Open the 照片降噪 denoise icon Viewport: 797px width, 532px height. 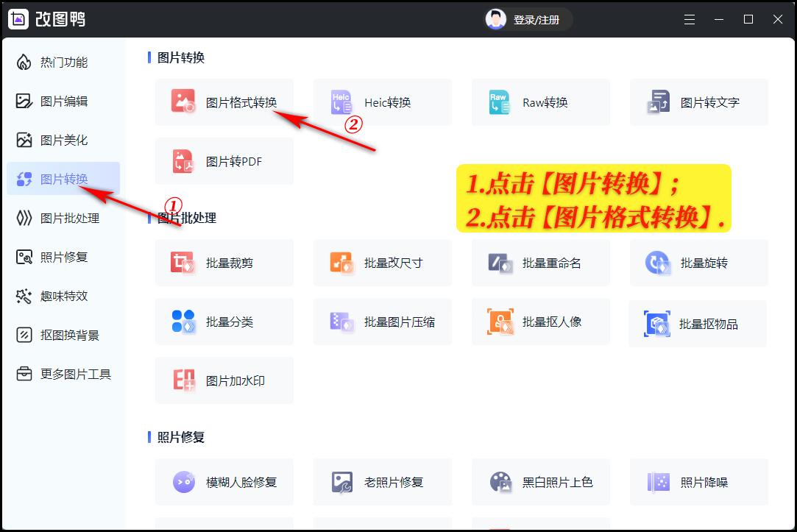click(658, 482)
